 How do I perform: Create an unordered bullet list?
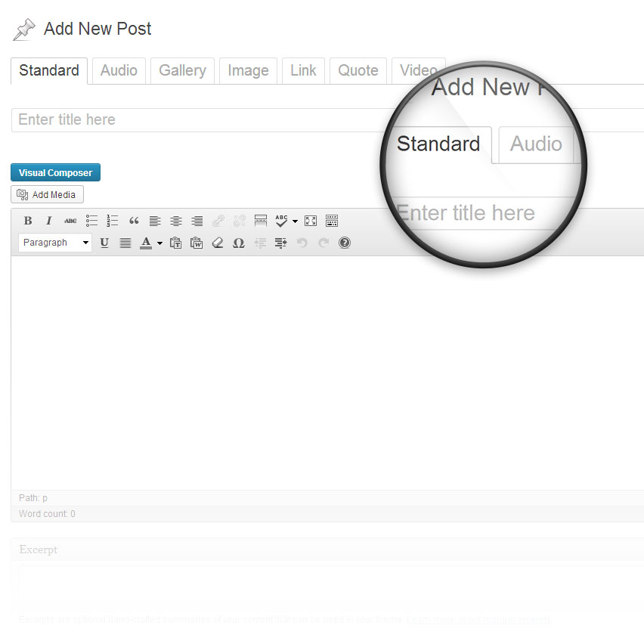(91, 221)
